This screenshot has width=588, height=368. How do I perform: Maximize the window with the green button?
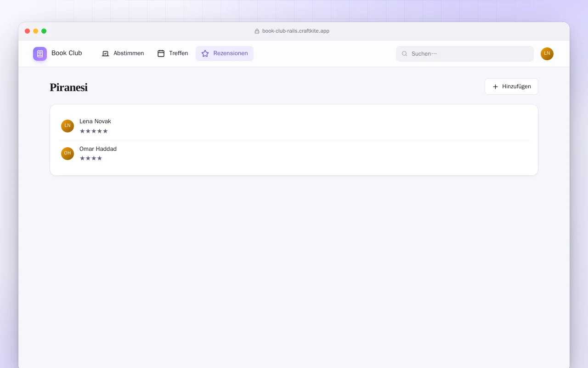click(44, 31)
